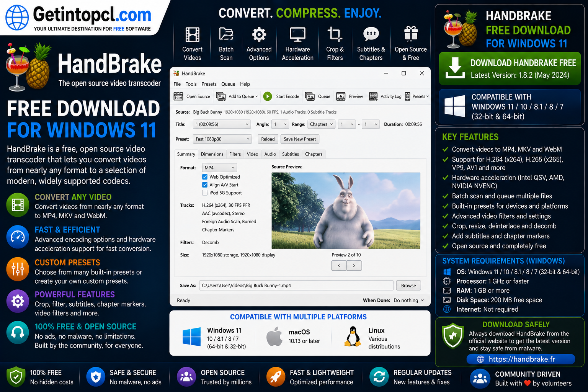Click the Subtitles & Chapters speech bubble icon
The image size is (588, 392).
click(x=371, y=34)
